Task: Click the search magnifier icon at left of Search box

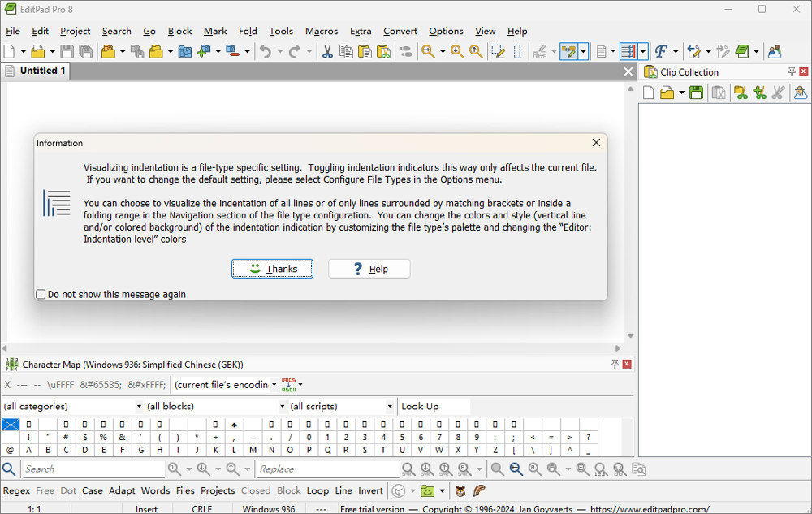Action: [9, 469]
